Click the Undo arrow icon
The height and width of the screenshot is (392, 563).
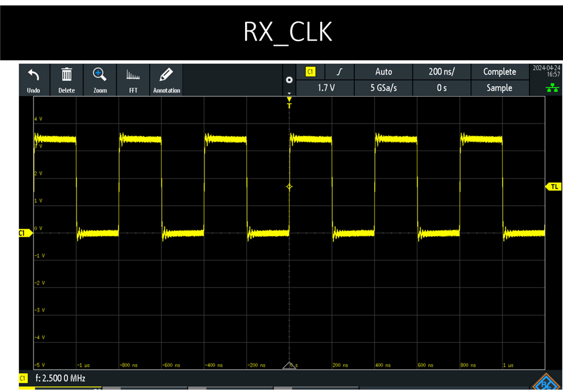pyautogui.click(x=33, y=76)
